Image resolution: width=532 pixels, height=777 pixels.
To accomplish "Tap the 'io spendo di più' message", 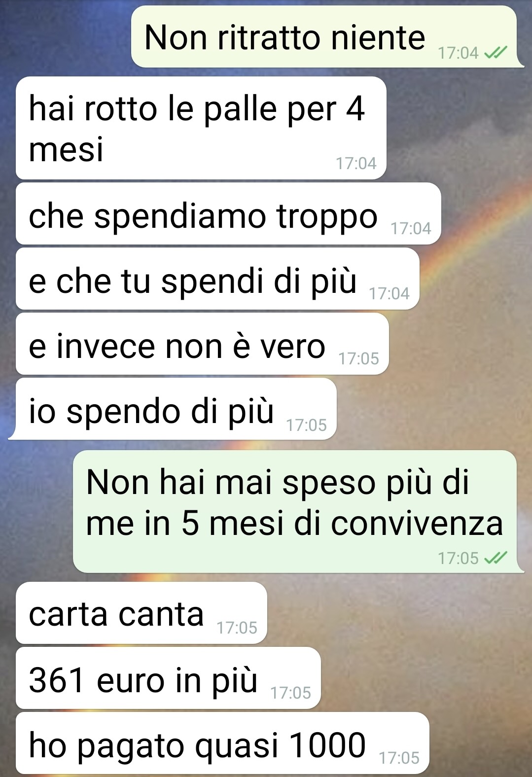I will 176,409.
